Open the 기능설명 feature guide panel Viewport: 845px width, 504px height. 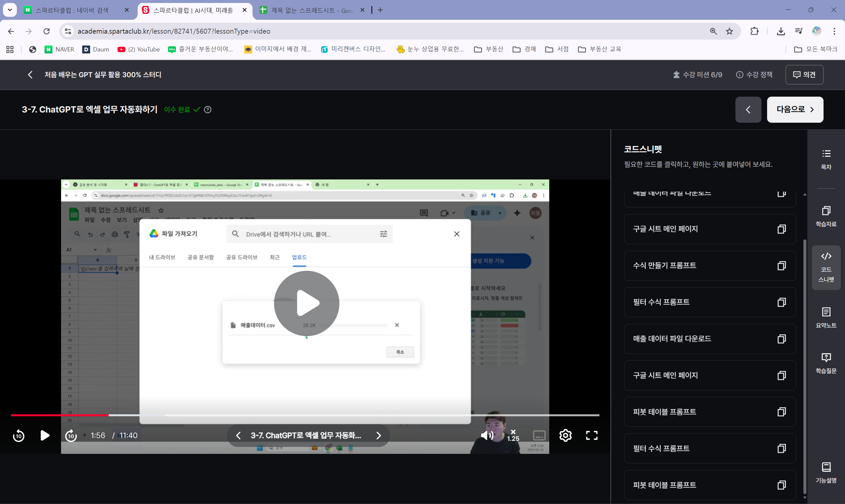pos(826,473)
